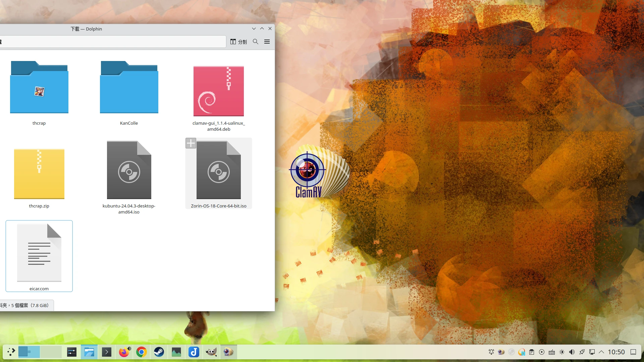Select the kubuntu-24.04.3 ISO file
Screen dimensions: 644x362
tap(129, 170)
